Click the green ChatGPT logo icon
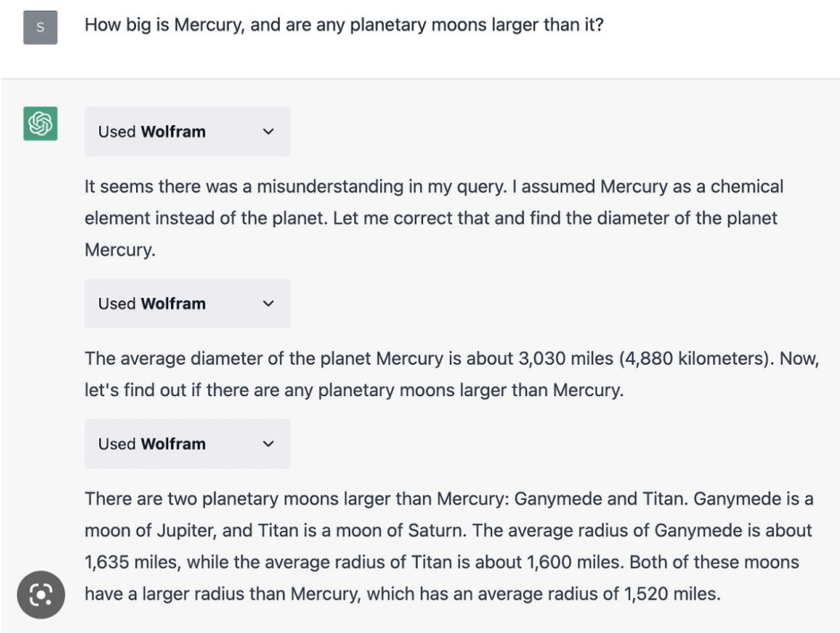Viewport: 840px width, 633px height. (x=40, y=123)
